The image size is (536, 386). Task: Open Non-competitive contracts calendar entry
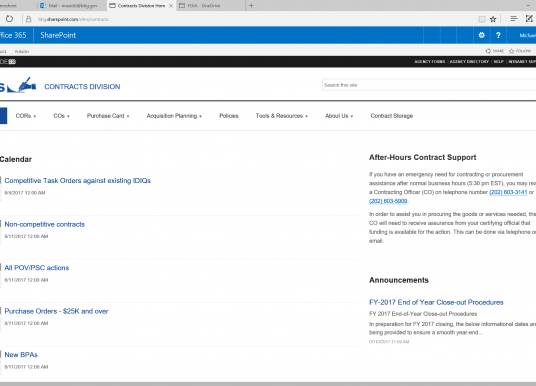click(x=44, y=224)
